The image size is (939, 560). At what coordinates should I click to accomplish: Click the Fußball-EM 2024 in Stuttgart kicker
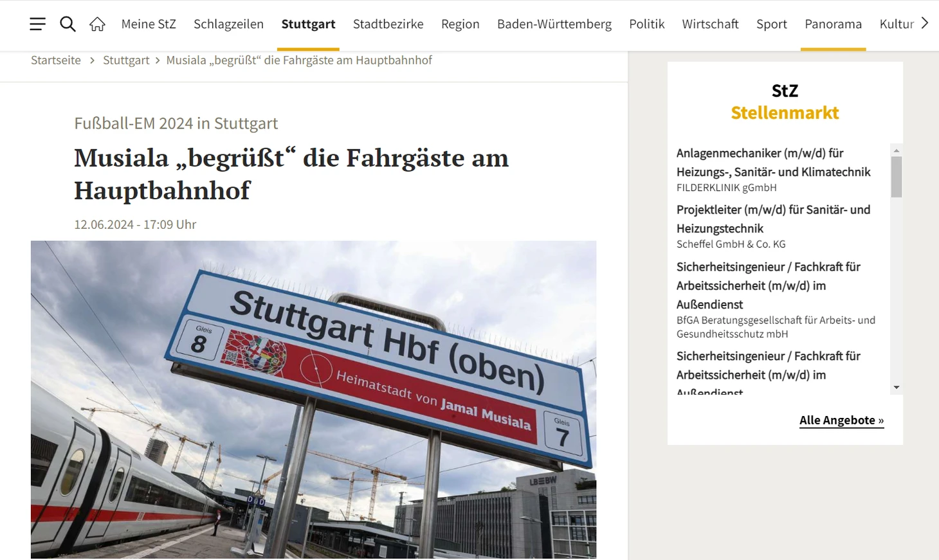coord(176,123)
